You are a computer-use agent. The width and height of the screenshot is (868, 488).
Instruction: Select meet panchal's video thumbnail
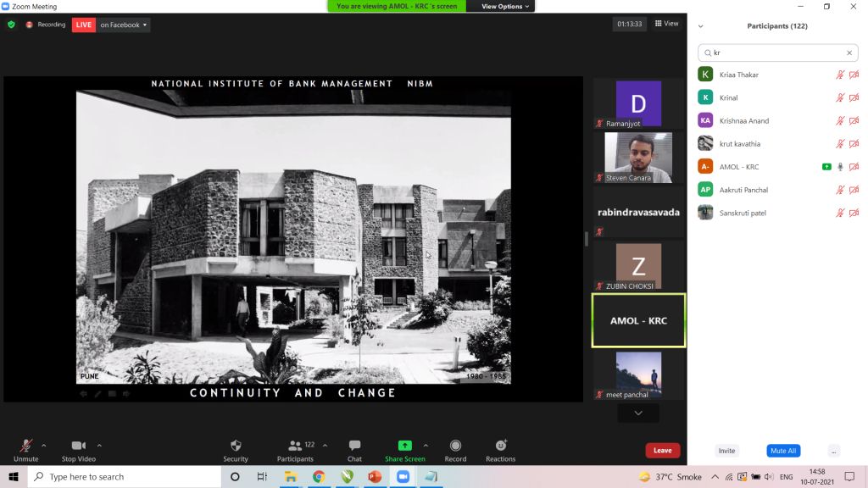tap(638, 375)
